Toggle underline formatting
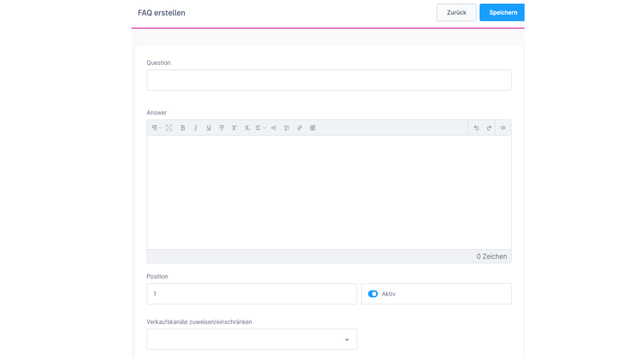The height and width of the screenshot is (362, 644). point(209,128)
